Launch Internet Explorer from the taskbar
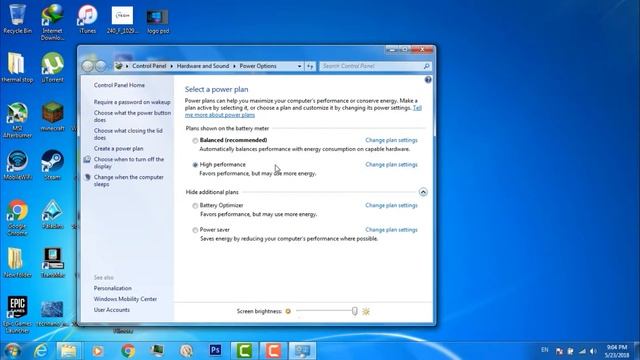Image resolution: width=640 pixels, height=360 pixels. pos(41,351)
